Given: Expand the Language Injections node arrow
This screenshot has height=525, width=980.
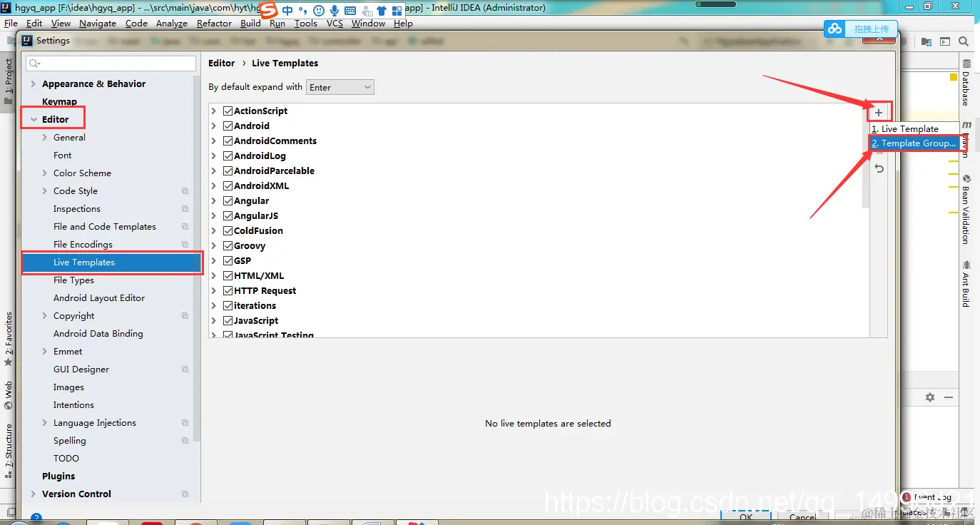Looking at the screenshot, I should pyautogui.click(x=45, y=422).
